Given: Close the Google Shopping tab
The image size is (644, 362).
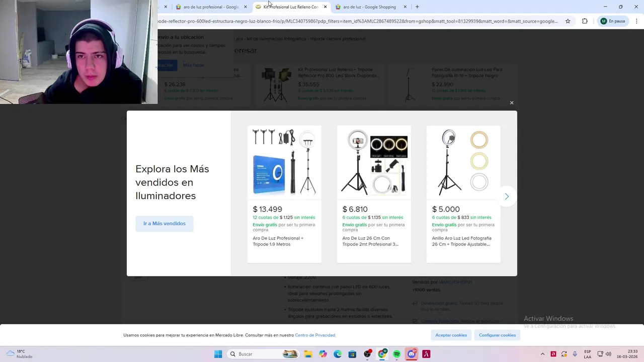Looking at the screenshot, I should tap(405, 7).
